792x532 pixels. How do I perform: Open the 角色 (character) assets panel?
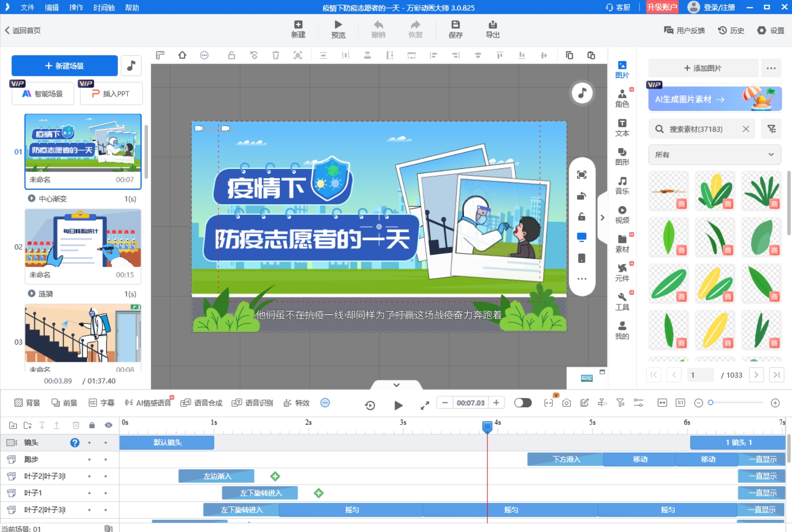coord(622,98)
